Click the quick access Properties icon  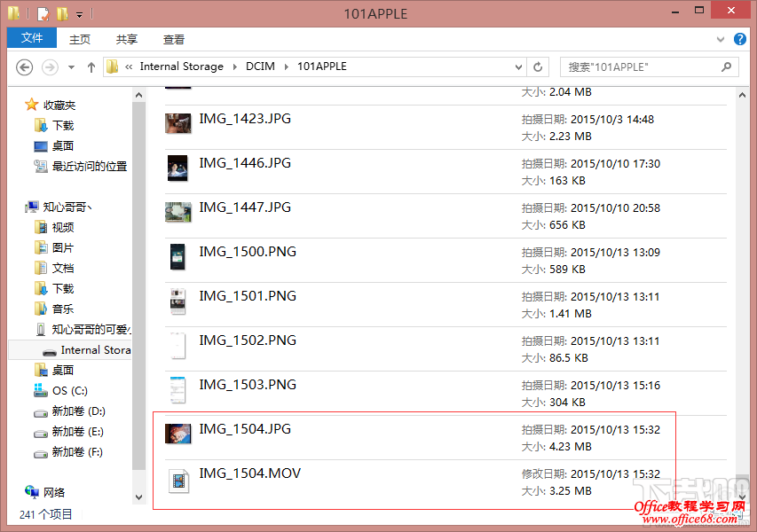(43, 13)
